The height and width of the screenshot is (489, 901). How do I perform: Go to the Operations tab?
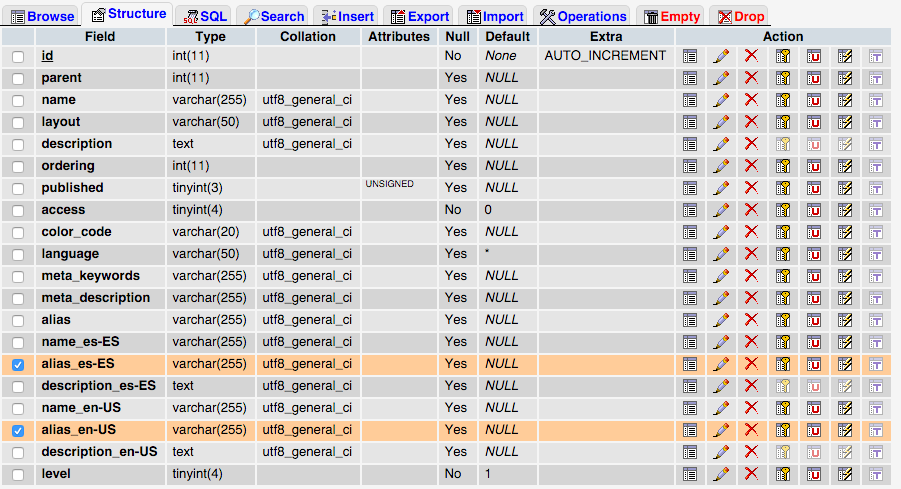(583, 16)
